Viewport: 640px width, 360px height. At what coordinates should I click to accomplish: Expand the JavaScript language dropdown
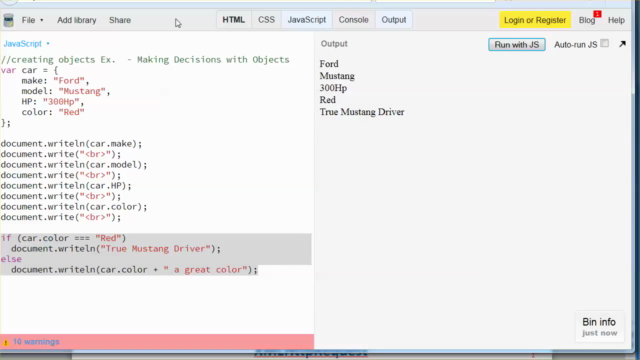point(27,44)
